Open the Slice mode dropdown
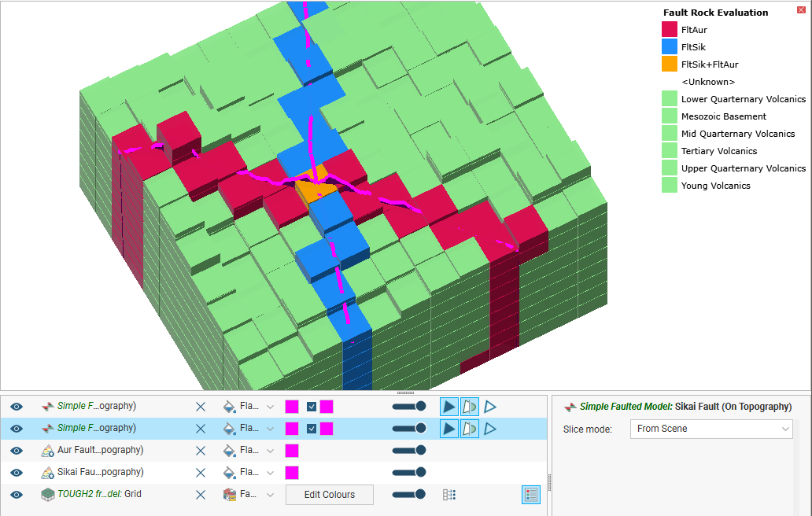Image resolution: width=812 pixels, height=516 pixels. click(x=710, y=429)
